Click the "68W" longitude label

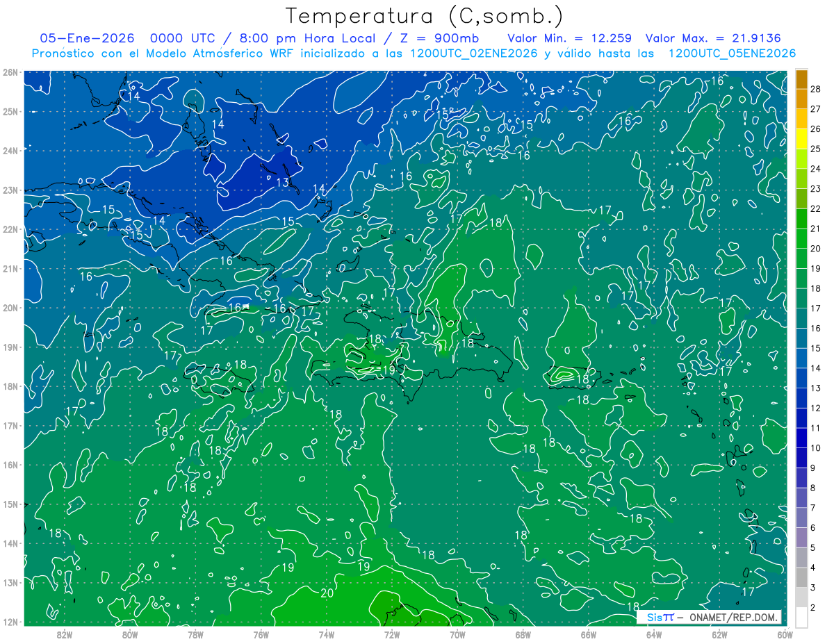click(x=523, y=634)
